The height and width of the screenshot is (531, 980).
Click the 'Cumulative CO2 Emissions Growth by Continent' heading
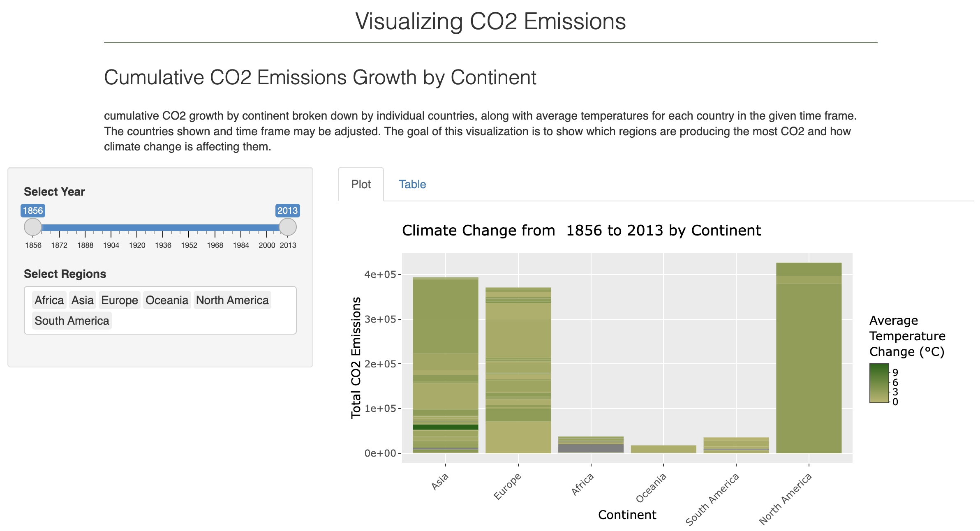point(320,77)
